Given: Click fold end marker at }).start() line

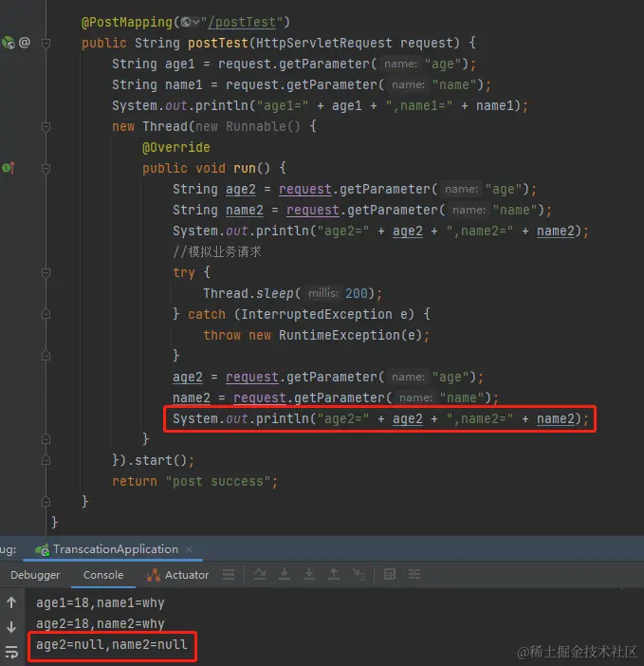Looking at the screenshot, I should (x=46, y=460).
